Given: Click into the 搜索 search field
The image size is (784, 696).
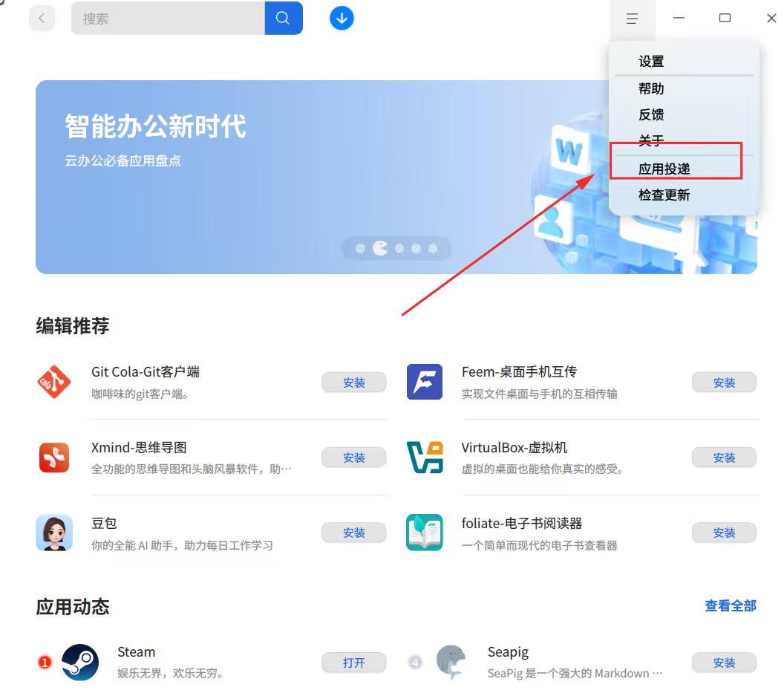Looking at the screenshot, I should [x=168, y=18].
